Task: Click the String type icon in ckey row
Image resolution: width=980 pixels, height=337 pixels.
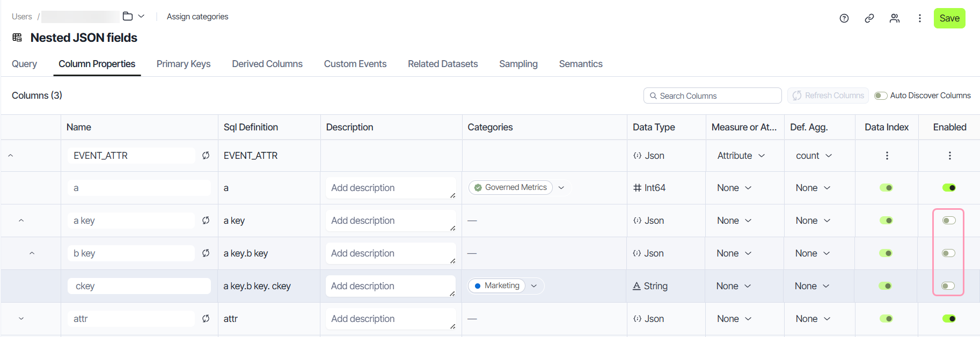Action: [637, 286]
